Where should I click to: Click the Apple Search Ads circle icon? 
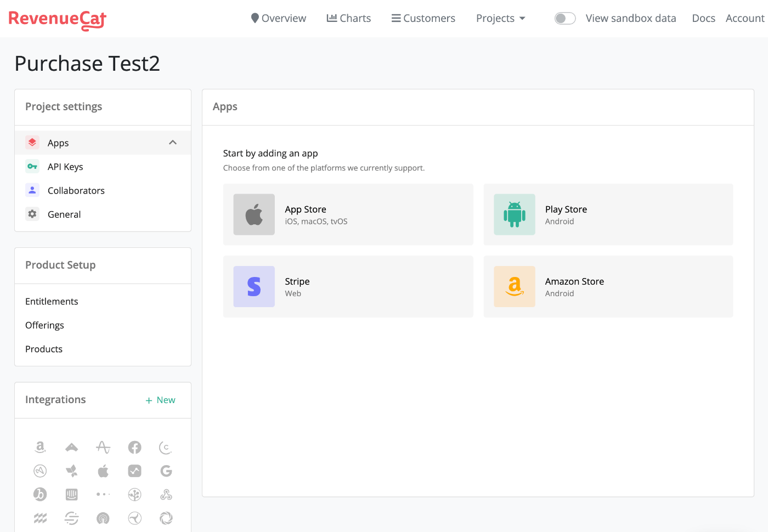coord(40,471)
